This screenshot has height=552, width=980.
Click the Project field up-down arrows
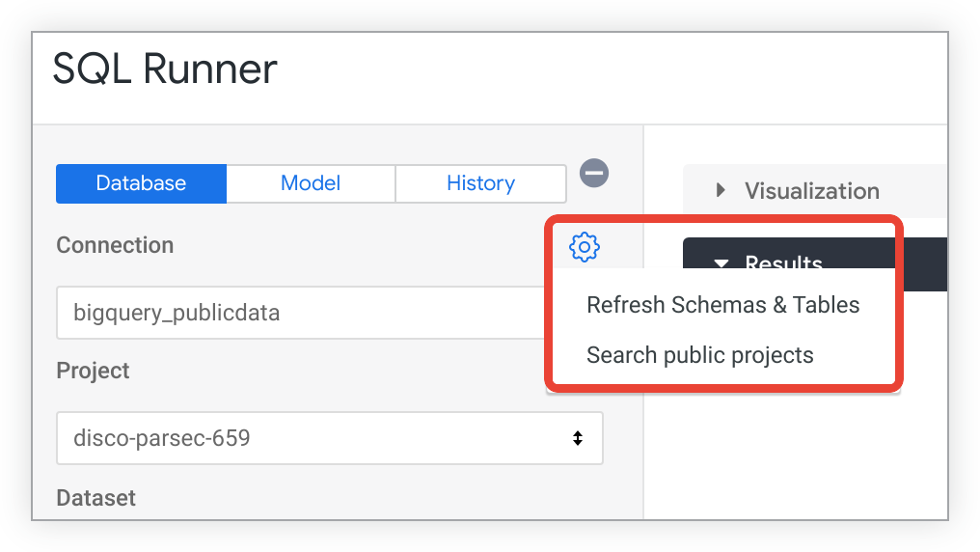[577, 438]
